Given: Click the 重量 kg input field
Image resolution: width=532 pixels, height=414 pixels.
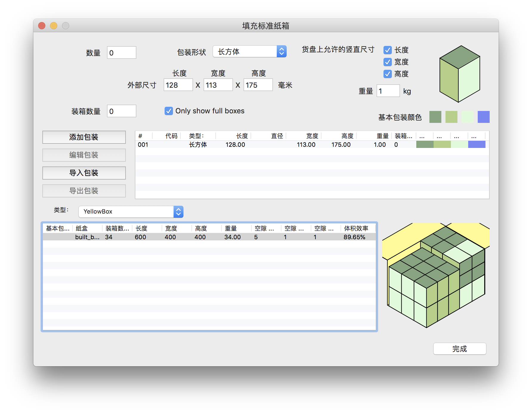Looking at the screenshot, I should tap(388, 91).
